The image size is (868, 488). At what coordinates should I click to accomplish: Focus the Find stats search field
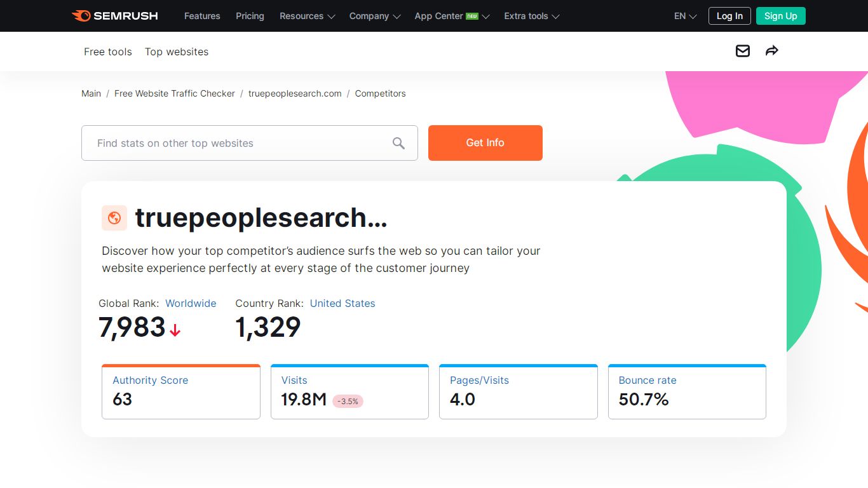coord(250,143)
